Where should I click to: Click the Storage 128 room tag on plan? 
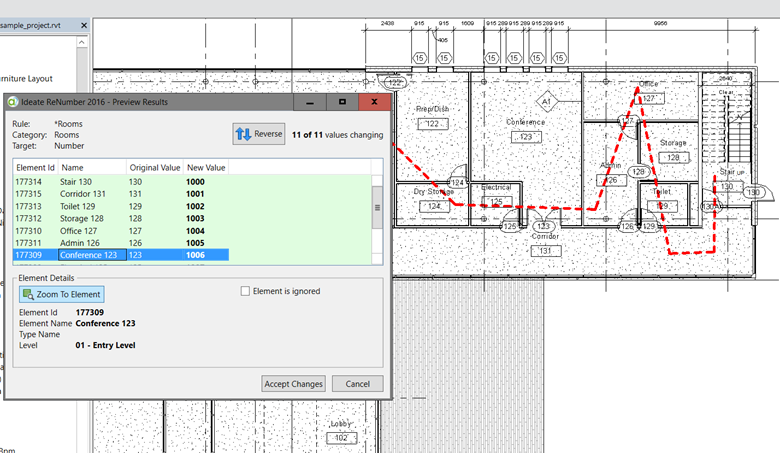[674, 158]
